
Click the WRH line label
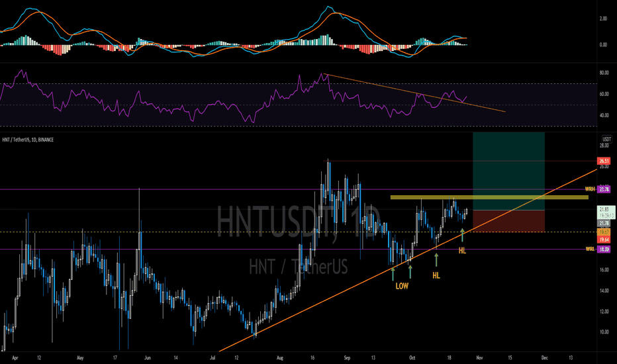(590, 189)
